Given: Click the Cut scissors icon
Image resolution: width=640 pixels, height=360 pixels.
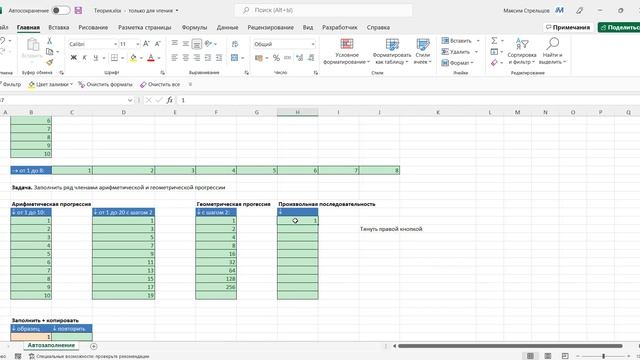Looking at the screenshot, I should point(49,41).
